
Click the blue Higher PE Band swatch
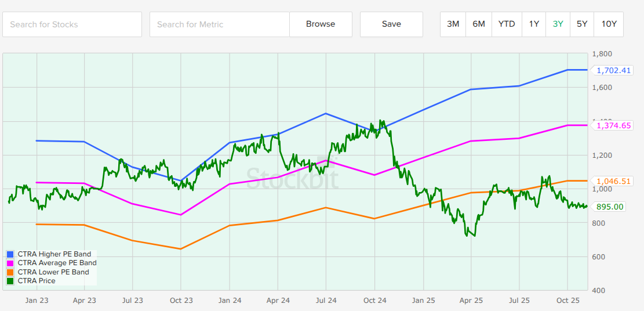10,254
